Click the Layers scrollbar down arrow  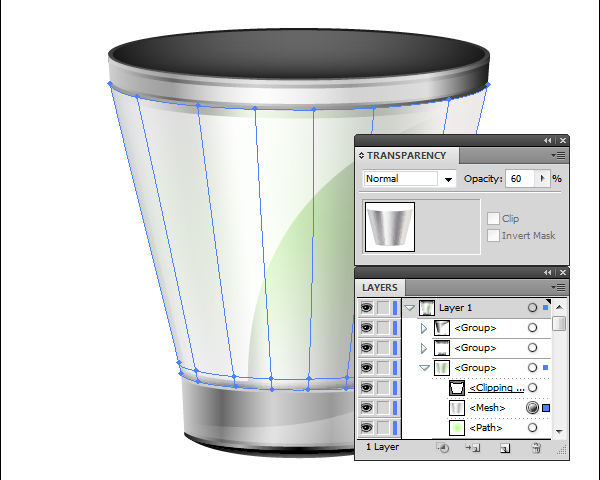(559, 431)
